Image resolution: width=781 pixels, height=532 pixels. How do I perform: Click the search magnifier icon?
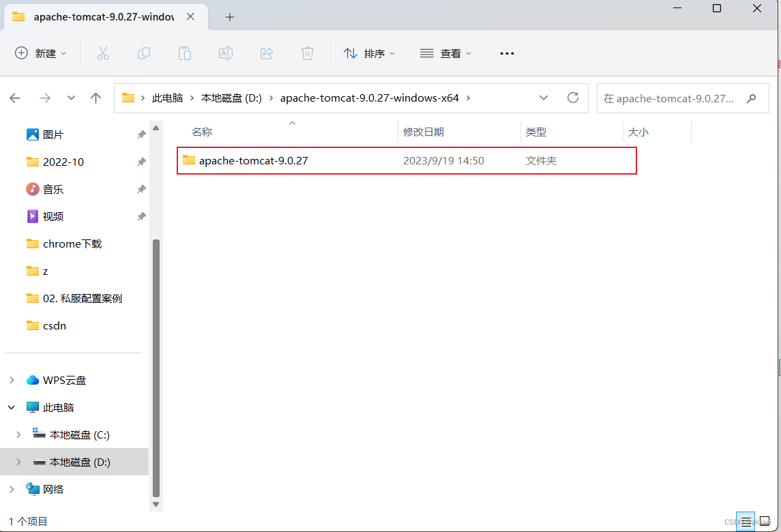coord(751,99)
